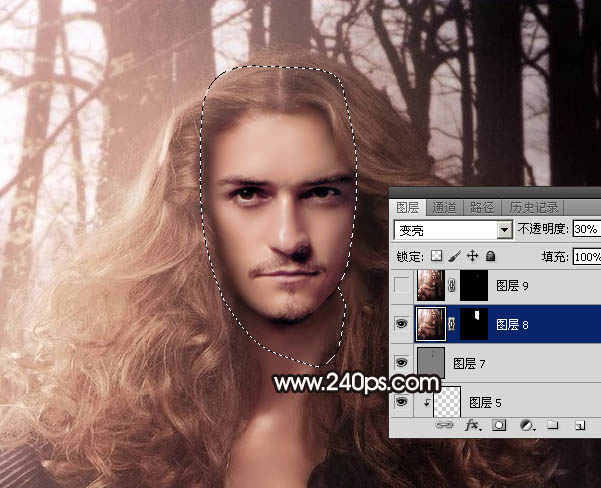Image resolution: width=601 pixels, height=488 pixels.
Task: Select the 图层 7 layer name
Action: point(470,363)
